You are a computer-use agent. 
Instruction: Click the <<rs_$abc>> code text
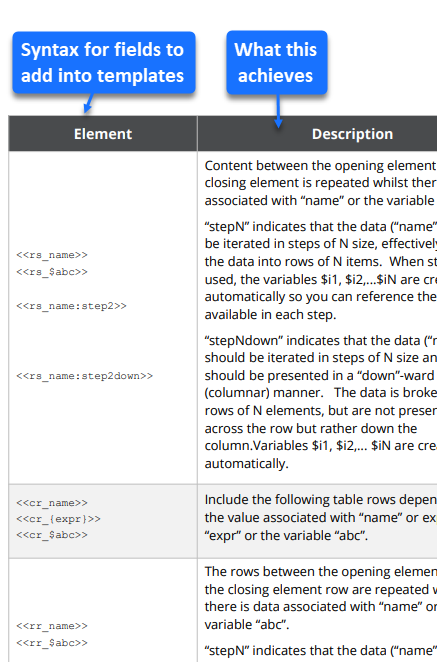point(52,272)
